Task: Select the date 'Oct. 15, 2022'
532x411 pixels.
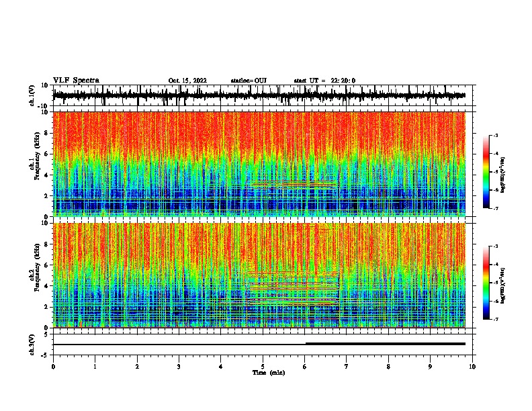Action: pyautogui.click(x=187, y=81)
